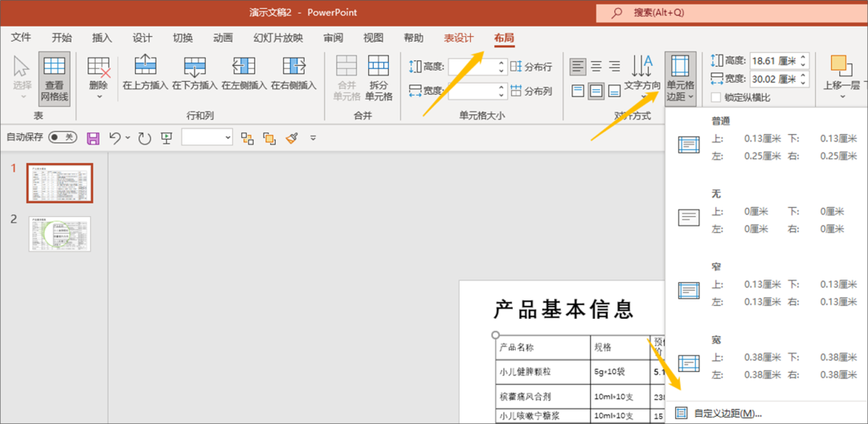868x424 pixels.
Task: Select slide 2 thumbnail
Action: pos(59,234)
